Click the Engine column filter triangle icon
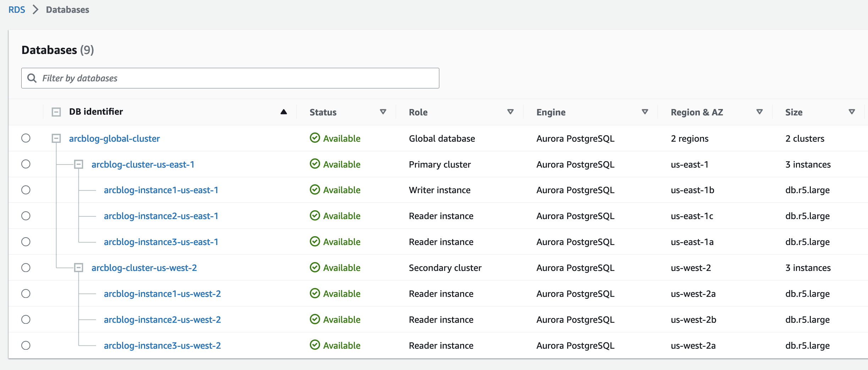 [x=645, y=112]
